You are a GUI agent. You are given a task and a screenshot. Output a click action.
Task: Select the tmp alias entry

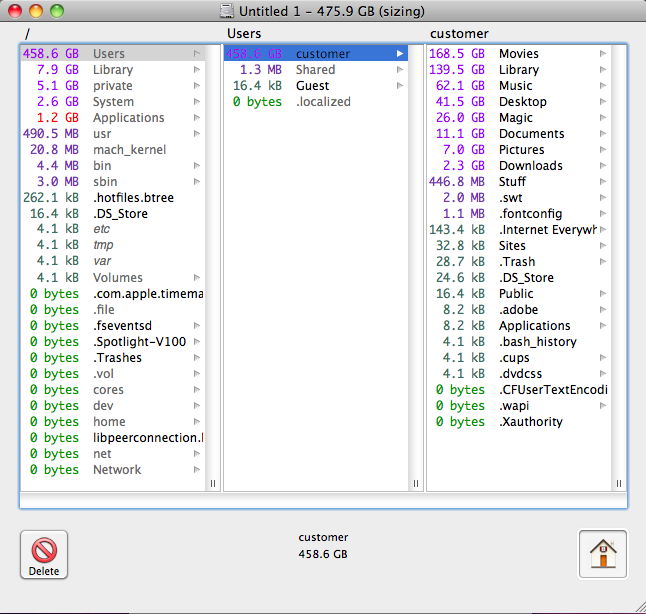point(112,245)
